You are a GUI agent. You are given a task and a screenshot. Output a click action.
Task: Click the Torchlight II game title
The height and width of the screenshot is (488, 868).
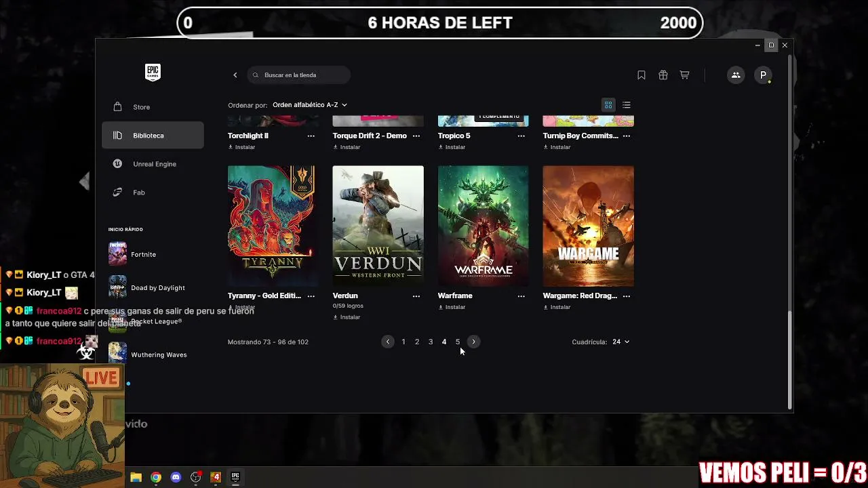point(248,136)
